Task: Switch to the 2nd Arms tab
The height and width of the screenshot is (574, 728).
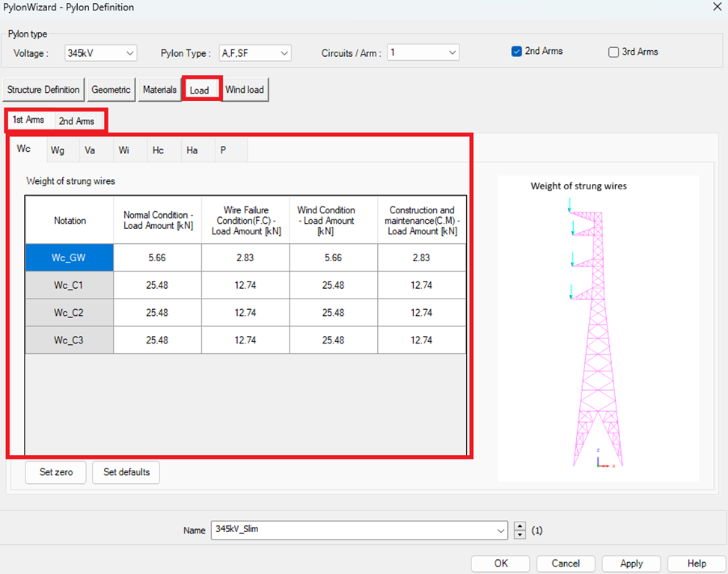Action: click(x=78, y=120)
